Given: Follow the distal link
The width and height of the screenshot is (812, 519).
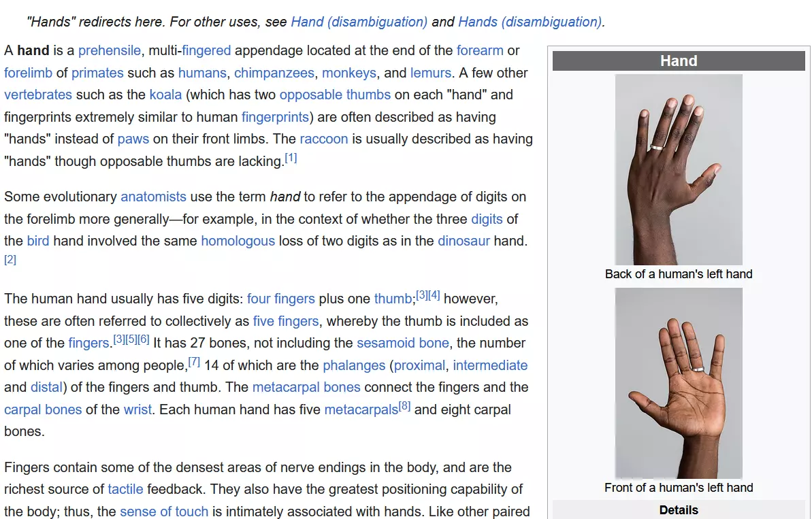Looking at the screenshot, I should click(46, 387).
